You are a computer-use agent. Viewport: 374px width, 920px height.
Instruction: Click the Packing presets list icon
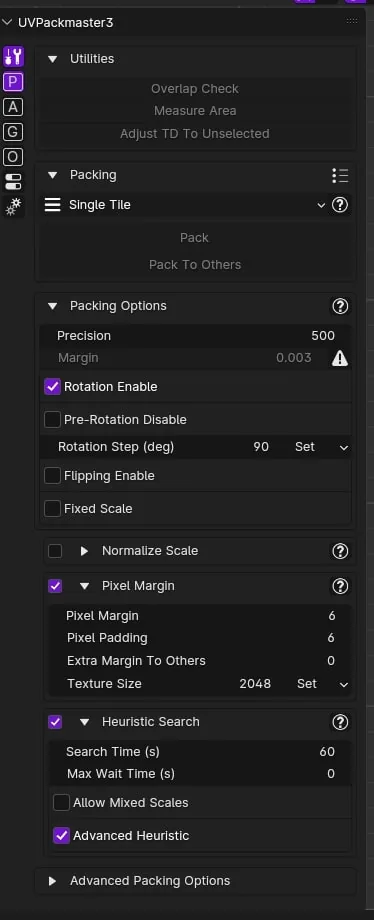coord(340,175)
